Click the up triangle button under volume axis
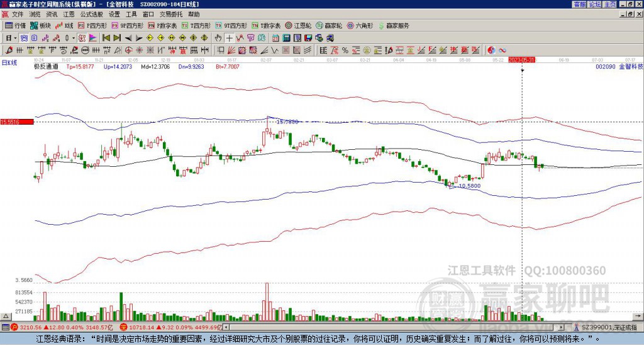 click(x=6, y=316)
